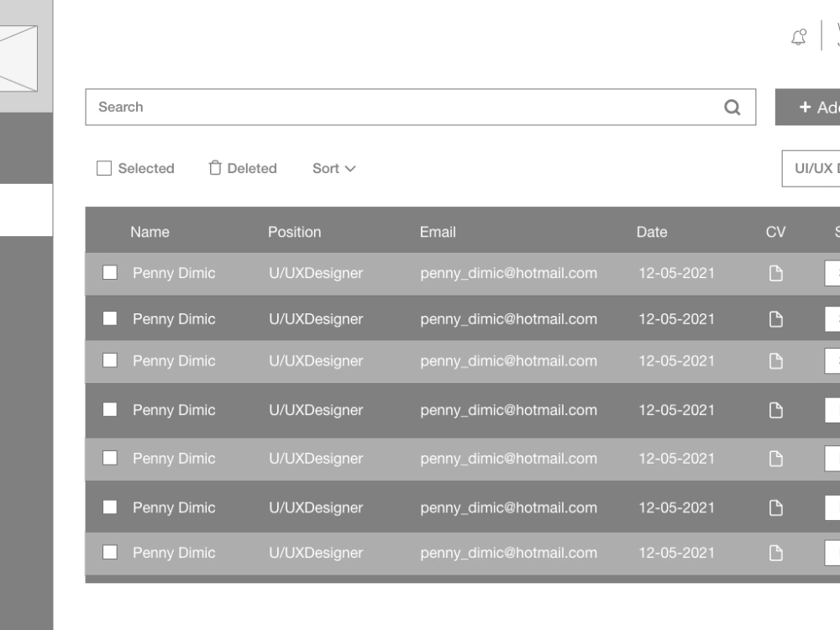
Task: Click the email address in the first row
Action: tap(508, 273)
